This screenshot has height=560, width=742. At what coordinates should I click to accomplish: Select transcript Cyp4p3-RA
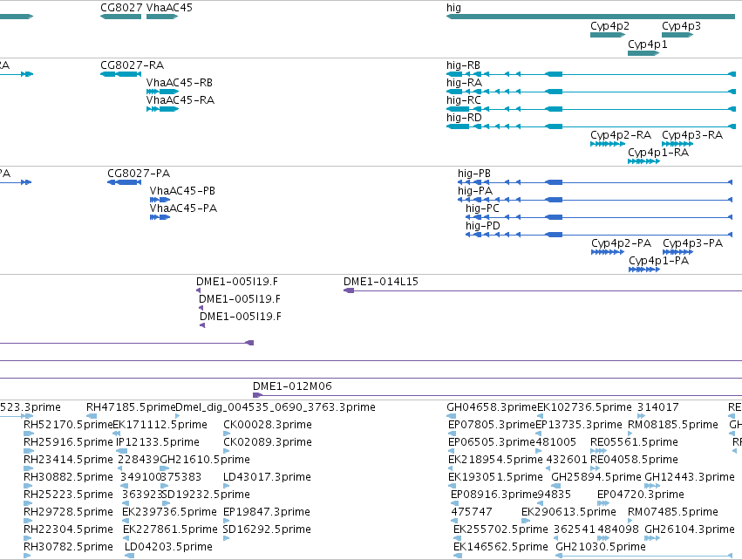point(677,144)
